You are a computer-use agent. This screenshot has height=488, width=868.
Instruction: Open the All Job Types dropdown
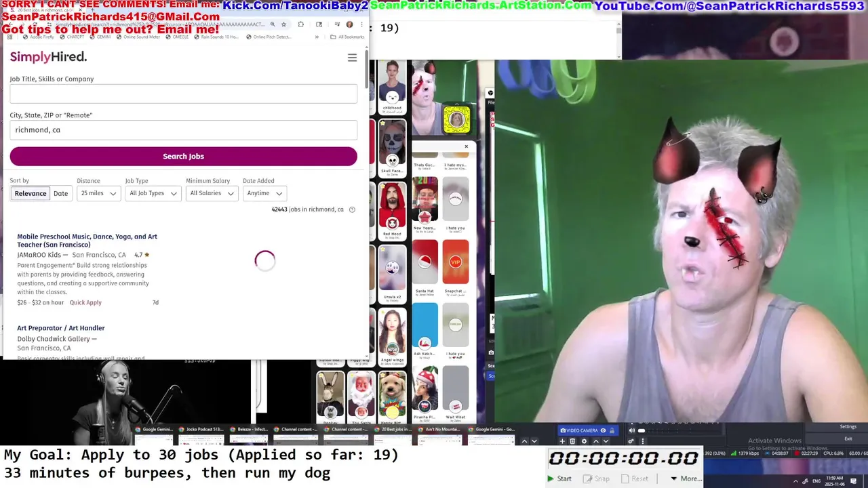pyautogui.click(x=153, y=193)
